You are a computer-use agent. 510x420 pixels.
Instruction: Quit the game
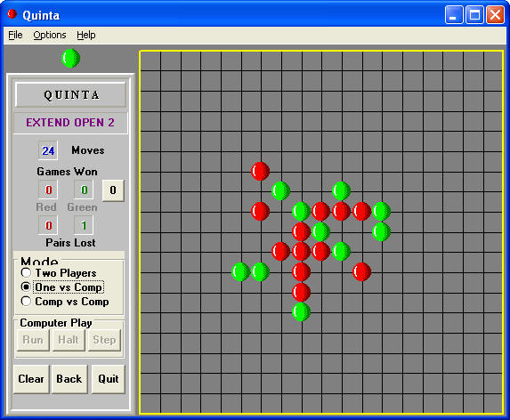pyautogui.click(x=109, y=379)
